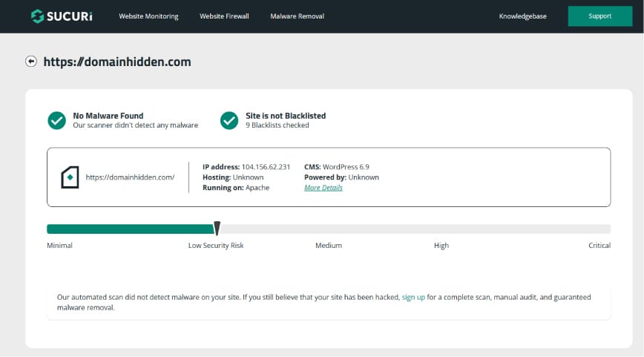Click the Medium risk label
Image resolution: width=644 pixels, height=357 pixels.
coord(329,245)
